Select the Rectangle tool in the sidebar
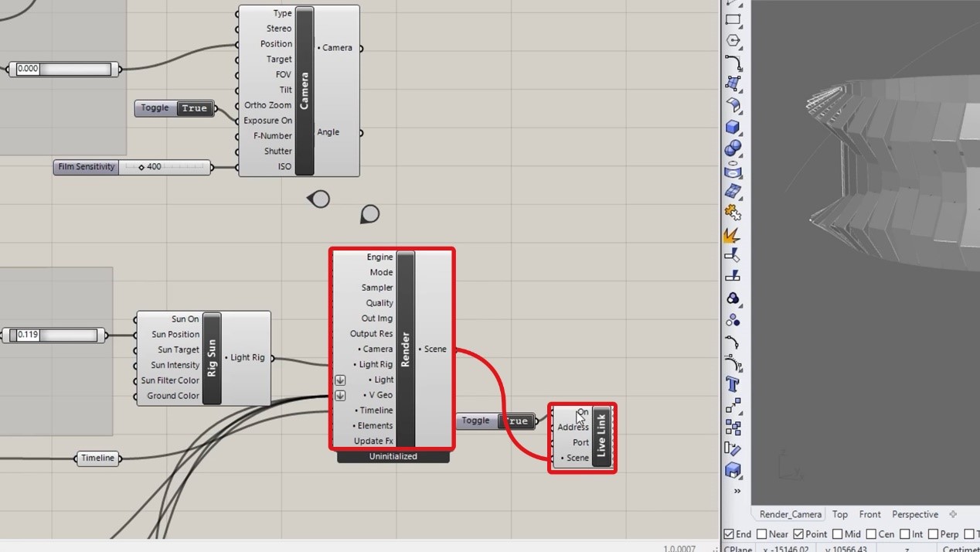 click(733, 19)
